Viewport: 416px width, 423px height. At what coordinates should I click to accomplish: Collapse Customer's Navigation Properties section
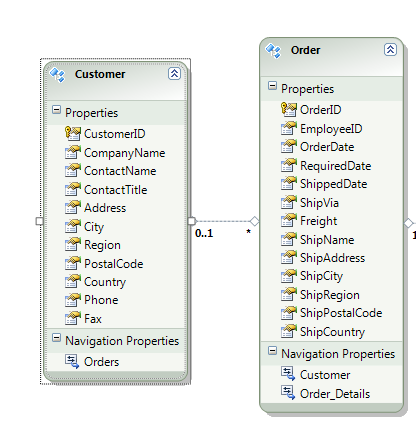56,338
